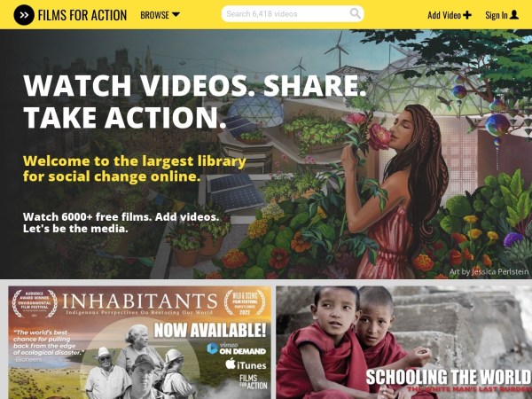
Task: Click the Films For Action badge on the Inhabitants banner
Action: (x=253, y=382)
